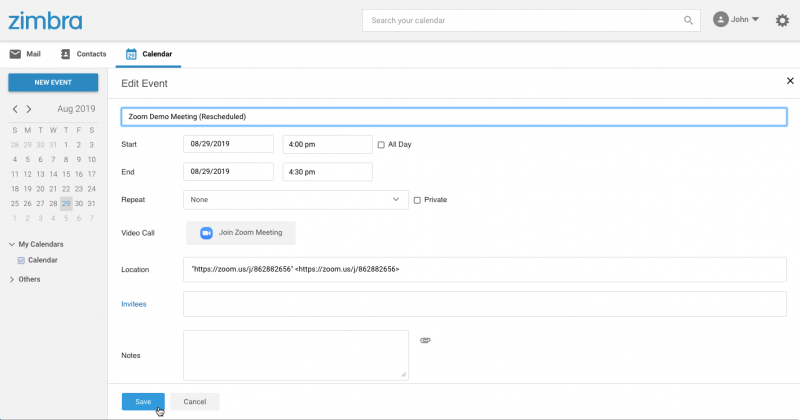
Task: Select August 18 in mini calendar
Action: [15, 189]
